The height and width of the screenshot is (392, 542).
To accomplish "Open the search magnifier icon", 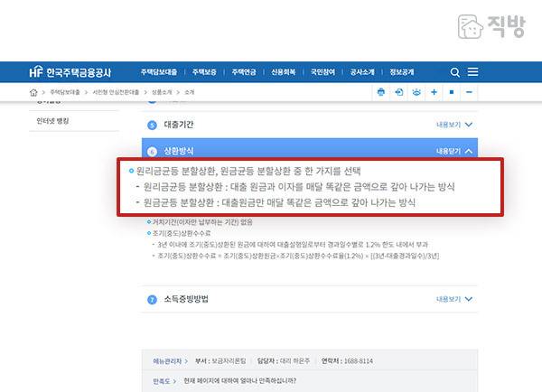I will (455, 72).
